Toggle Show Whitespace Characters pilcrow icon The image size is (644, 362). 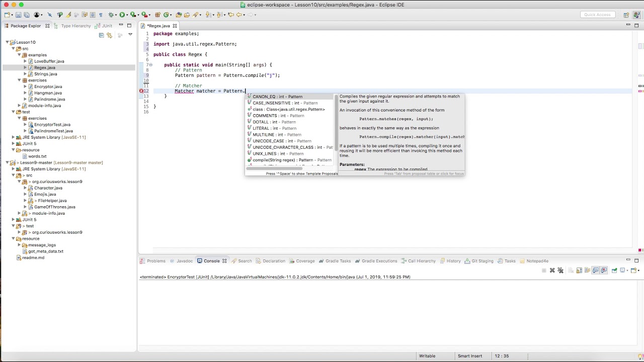coord(101,15)
